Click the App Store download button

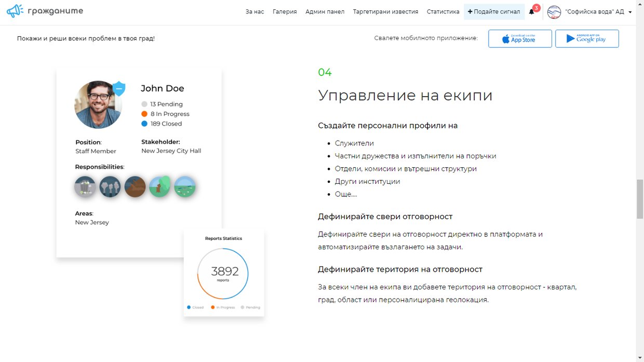[520, 39]
